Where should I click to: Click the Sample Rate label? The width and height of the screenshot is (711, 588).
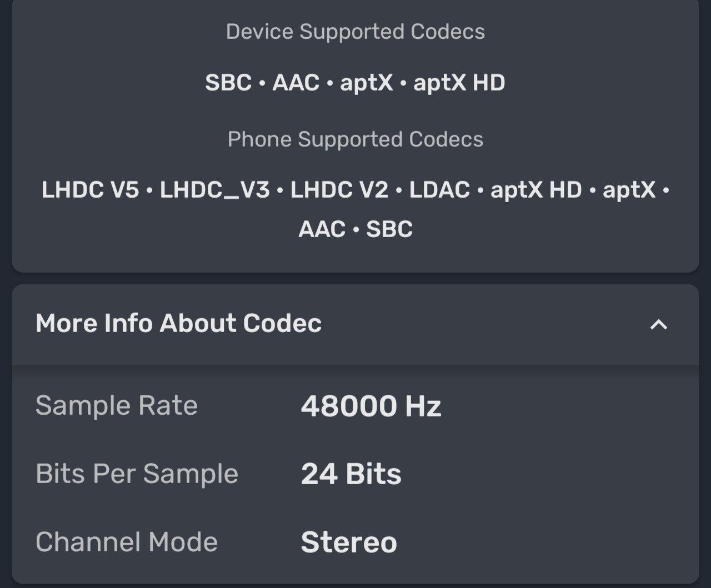[117, 405]
